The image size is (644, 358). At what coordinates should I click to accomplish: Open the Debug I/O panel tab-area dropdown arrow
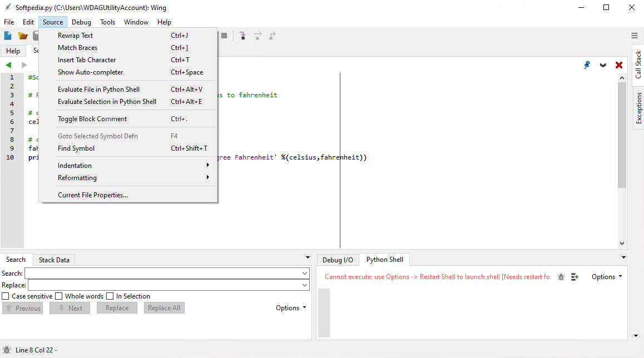tap(623, 258)
